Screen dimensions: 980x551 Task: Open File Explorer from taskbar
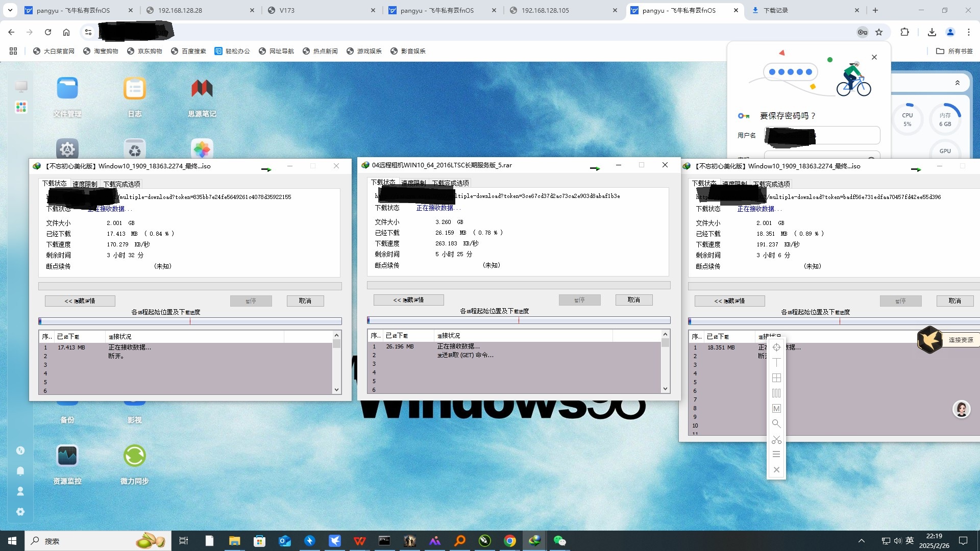pos(234,541)
